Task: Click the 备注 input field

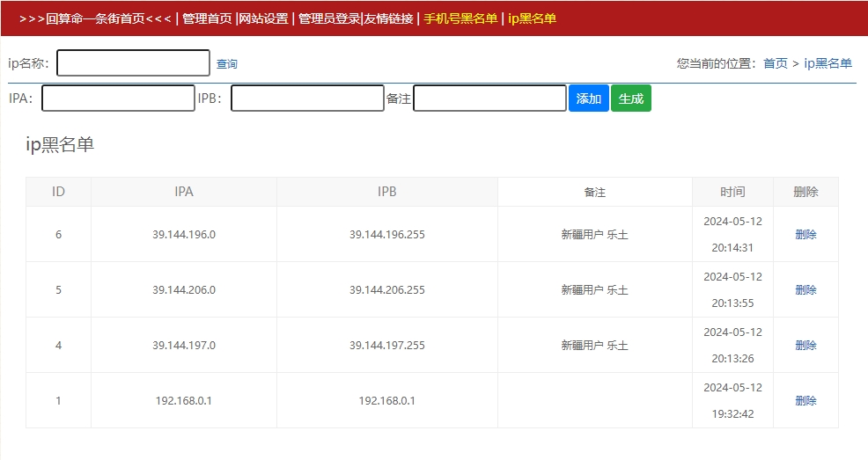Action: click(489, 99)
